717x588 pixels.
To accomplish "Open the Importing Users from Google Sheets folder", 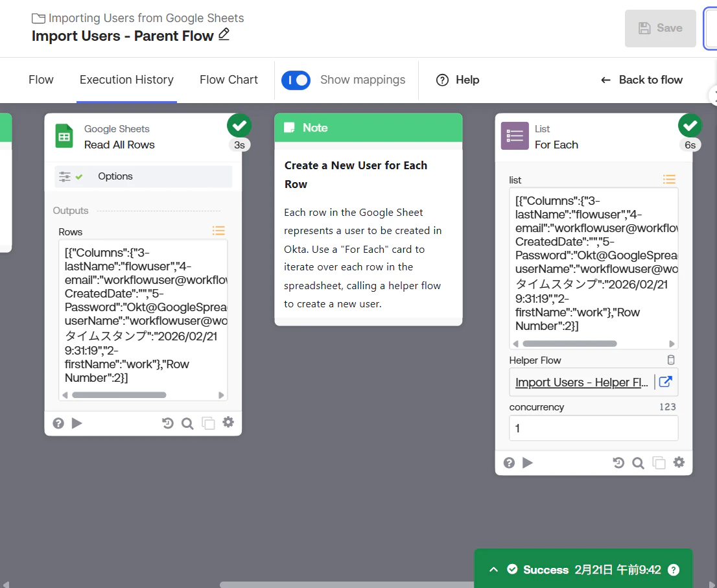I will (x=137, y=18).
